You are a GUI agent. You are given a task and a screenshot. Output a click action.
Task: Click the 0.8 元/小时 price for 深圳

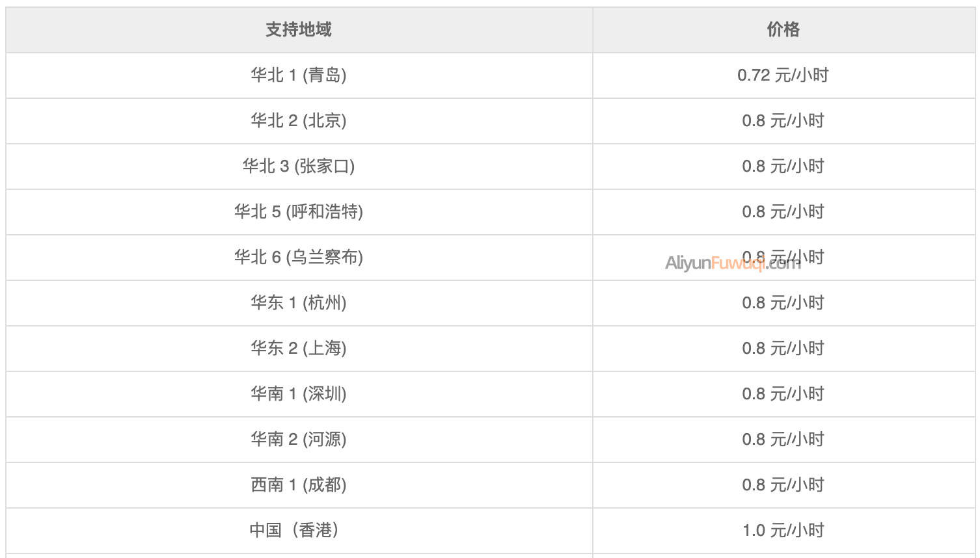click(x=783, y=394)
